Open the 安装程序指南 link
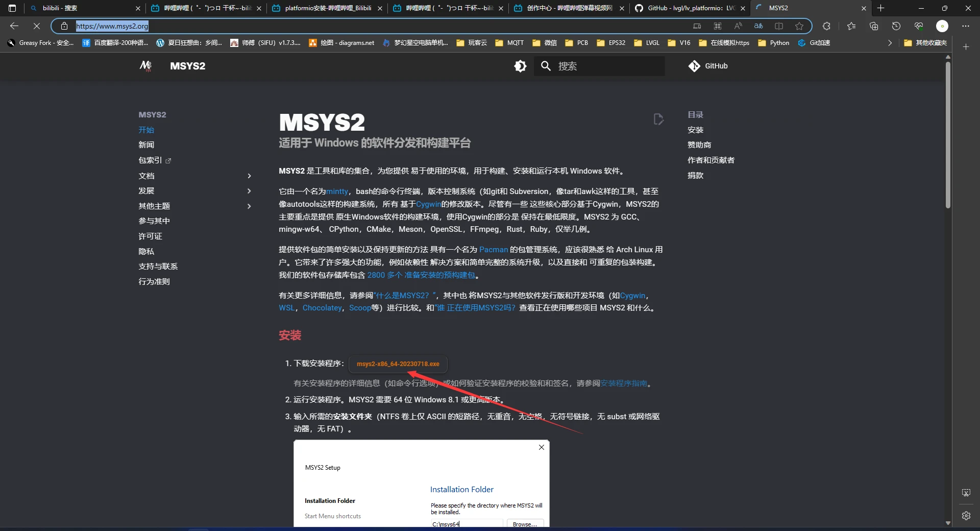The image size is (980, 531). pos(624,383)
